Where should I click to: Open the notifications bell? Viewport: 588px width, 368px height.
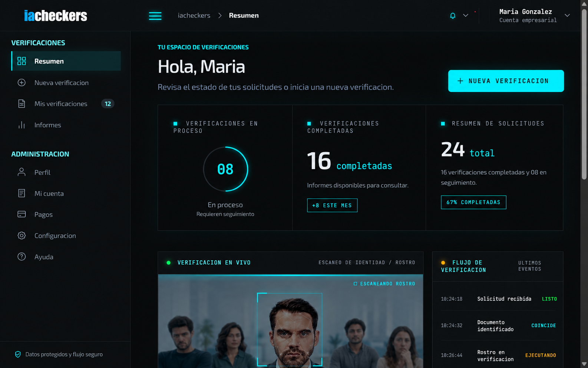[x=453, y=16]
